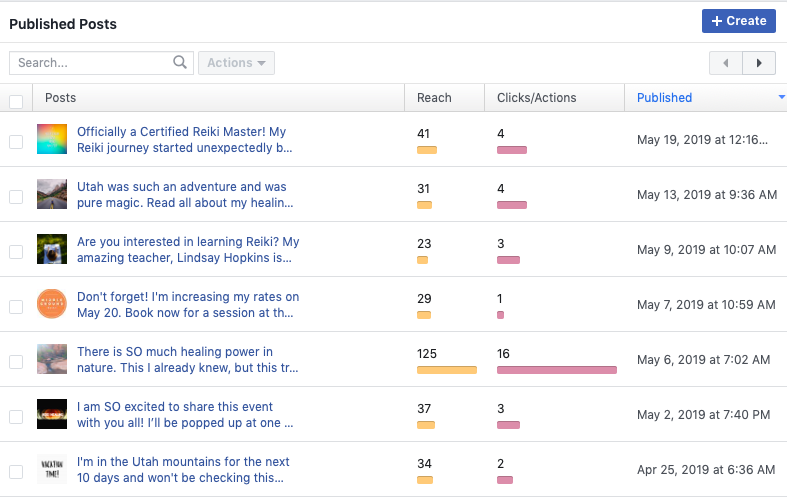The width and height of the screenshot is (787, 497).
Task: Open the healing power in nature thumbnail
Action: 52,359
